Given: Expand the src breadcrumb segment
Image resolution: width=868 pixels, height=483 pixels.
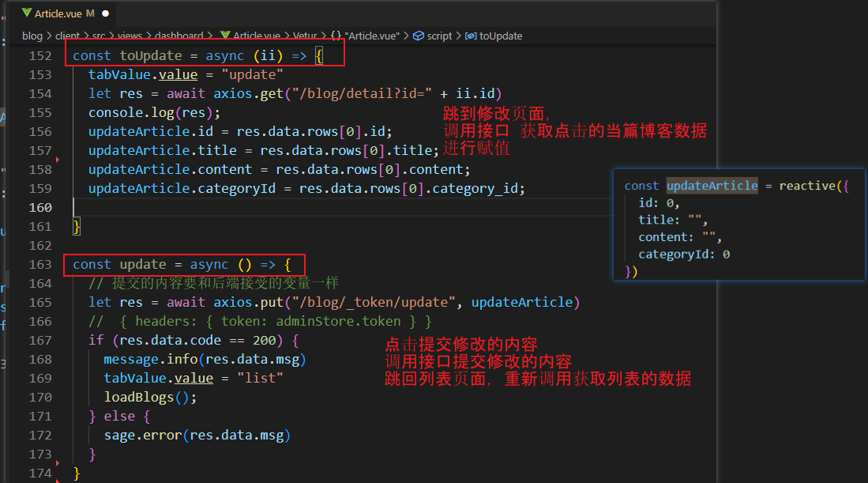Looking at the screenshot, I should click(98, 36).
